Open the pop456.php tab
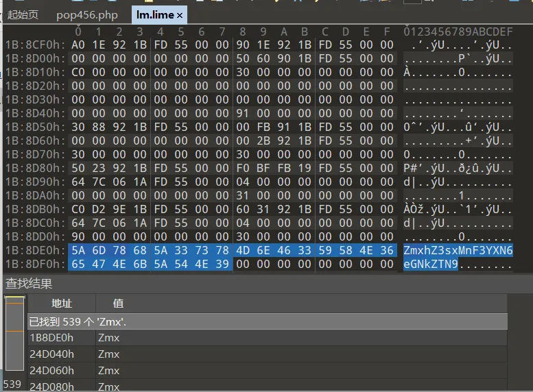 pos(87,15)
